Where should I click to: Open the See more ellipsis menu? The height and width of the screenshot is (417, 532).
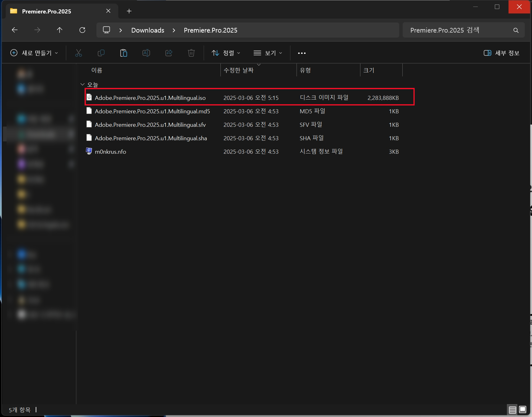302,53
